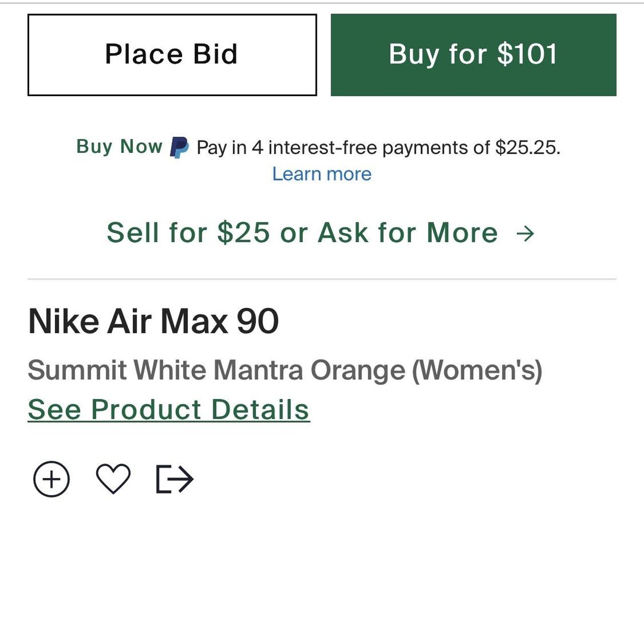
Task: Tap the word Bid in Place Bid
Action: point(215,54)
